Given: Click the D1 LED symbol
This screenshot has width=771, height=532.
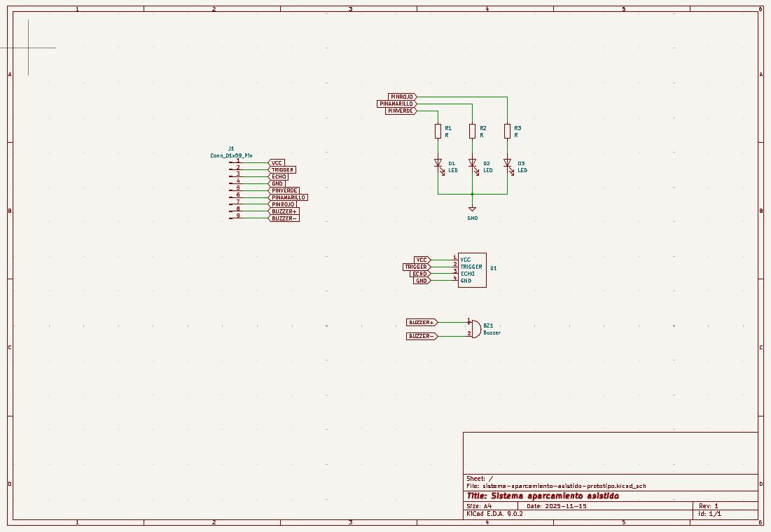Looking at the screenshot, I should 438,163.
